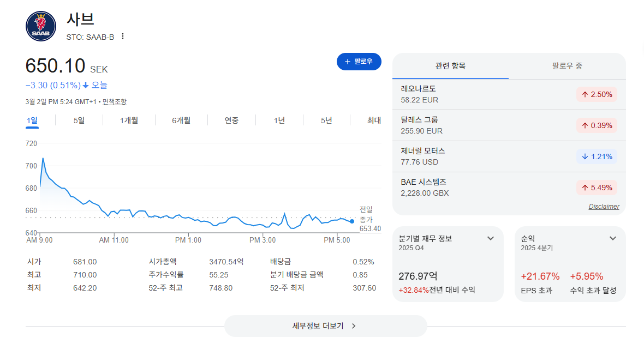This screenshot has width=644, height=338.
Task: Select the 최대 chart range
Action: pyautogui.click(x=374, y=120)
